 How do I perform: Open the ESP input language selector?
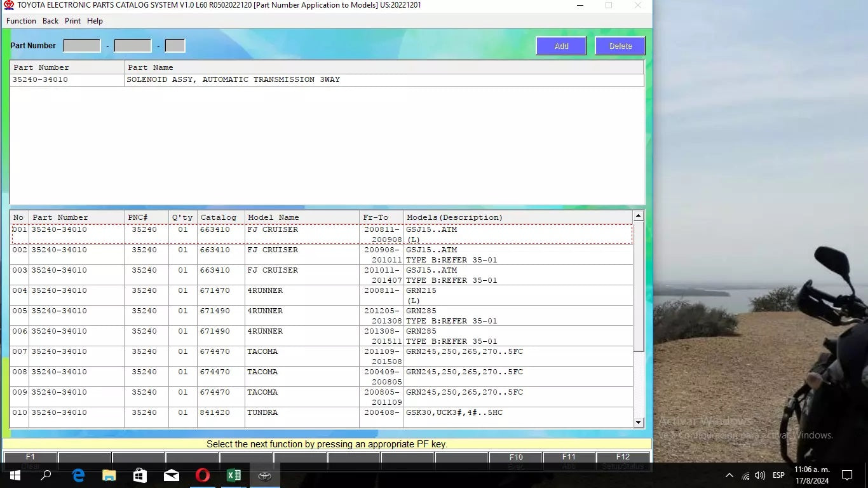tap(778, 475)
